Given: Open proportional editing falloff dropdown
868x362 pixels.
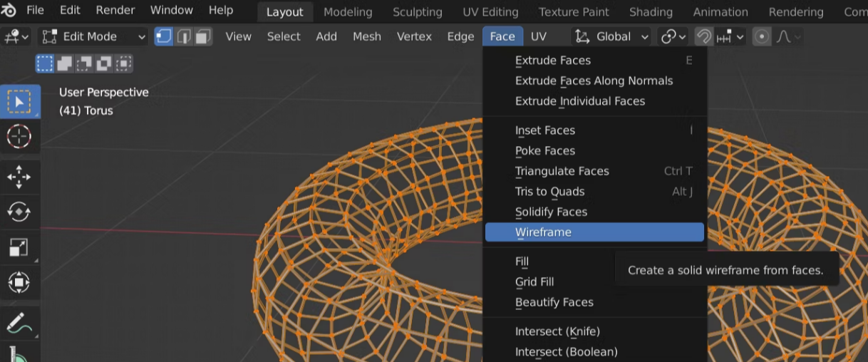Looking at the screenshot, I should 788,37.
